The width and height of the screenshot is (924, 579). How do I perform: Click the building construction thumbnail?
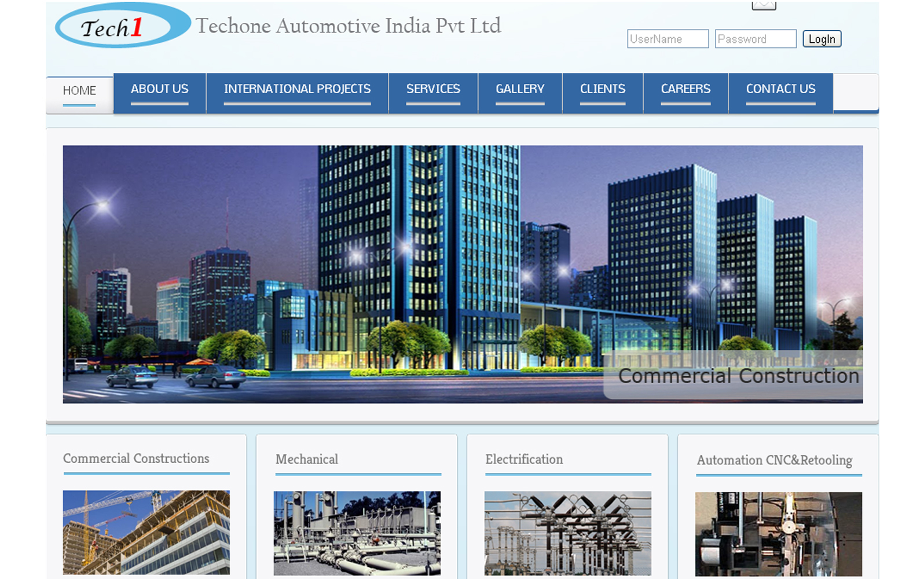[x=146, y=533]
